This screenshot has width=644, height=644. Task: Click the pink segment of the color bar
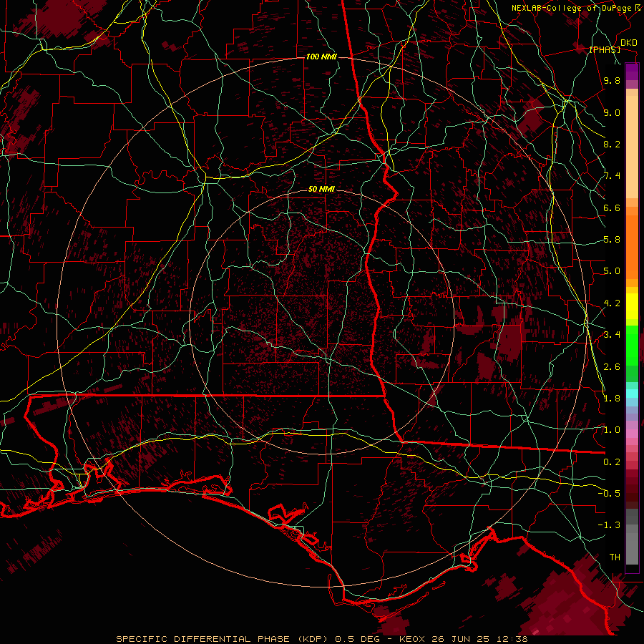coord(632,434)
